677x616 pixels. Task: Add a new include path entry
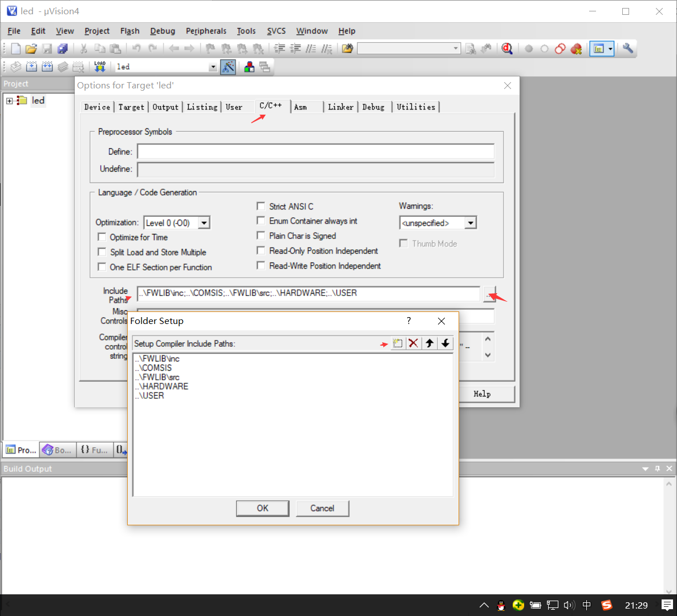click(398, 343)
